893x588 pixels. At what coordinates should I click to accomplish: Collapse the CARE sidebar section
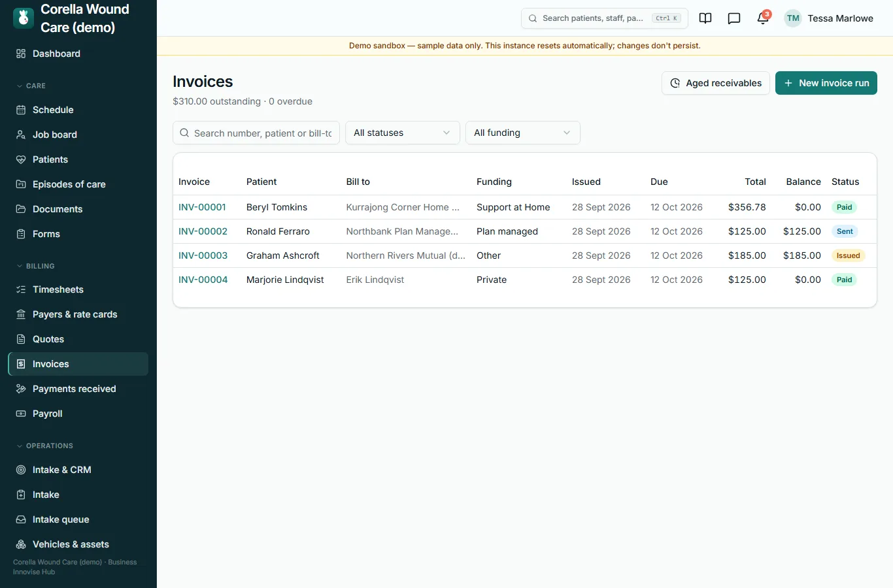(x=31, y=86)
